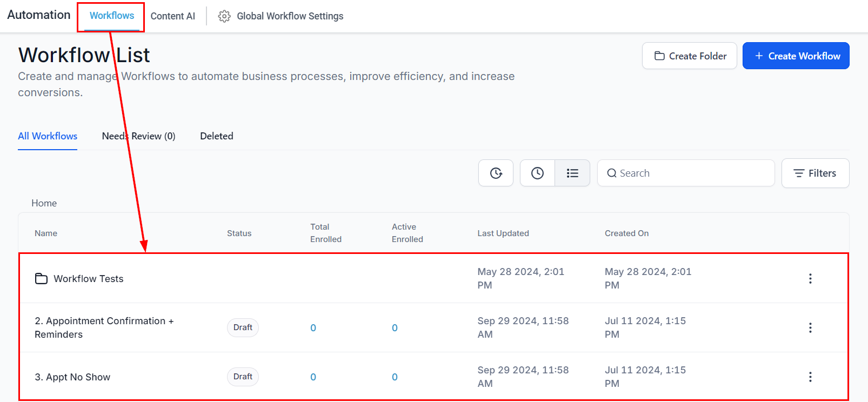Click the clock-with-arrow history icon button
Image resolution: width=868 pixels, height=402 pixels.
(x=496, y=173)
